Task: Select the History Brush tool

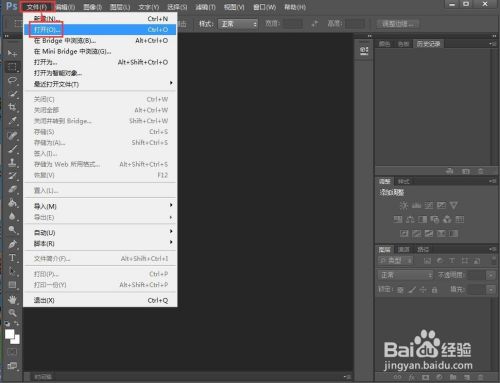Action: point(12,176)
